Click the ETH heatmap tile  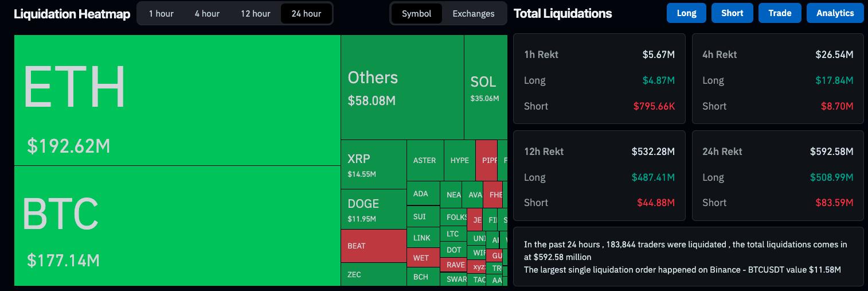click(177, 100)
